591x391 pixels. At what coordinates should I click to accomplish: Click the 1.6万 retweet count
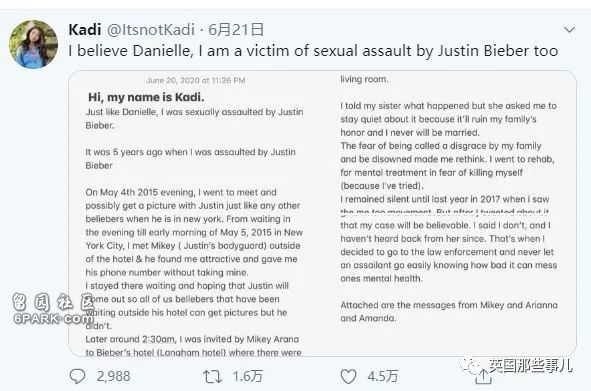248,376
